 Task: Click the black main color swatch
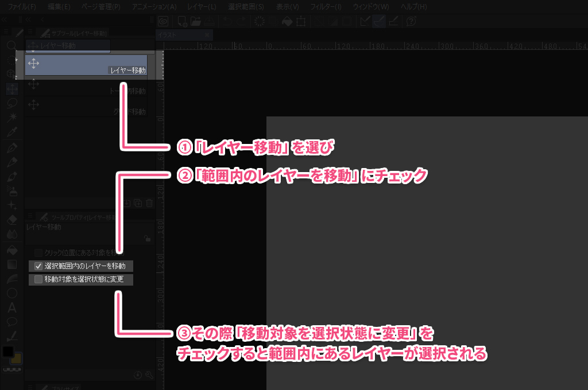click(8, 352)
